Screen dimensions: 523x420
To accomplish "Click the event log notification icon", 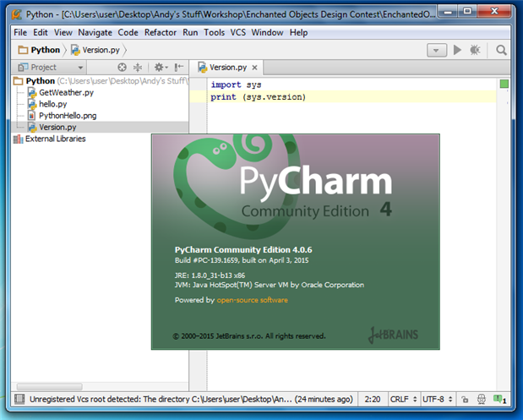I will point(499,399).
